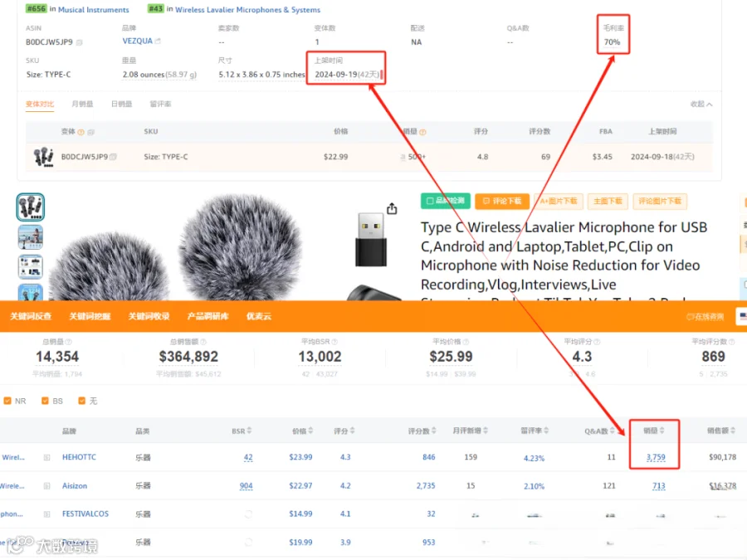
Task: Click the info icon beside 平均BSR
Action: click(334, 342)
